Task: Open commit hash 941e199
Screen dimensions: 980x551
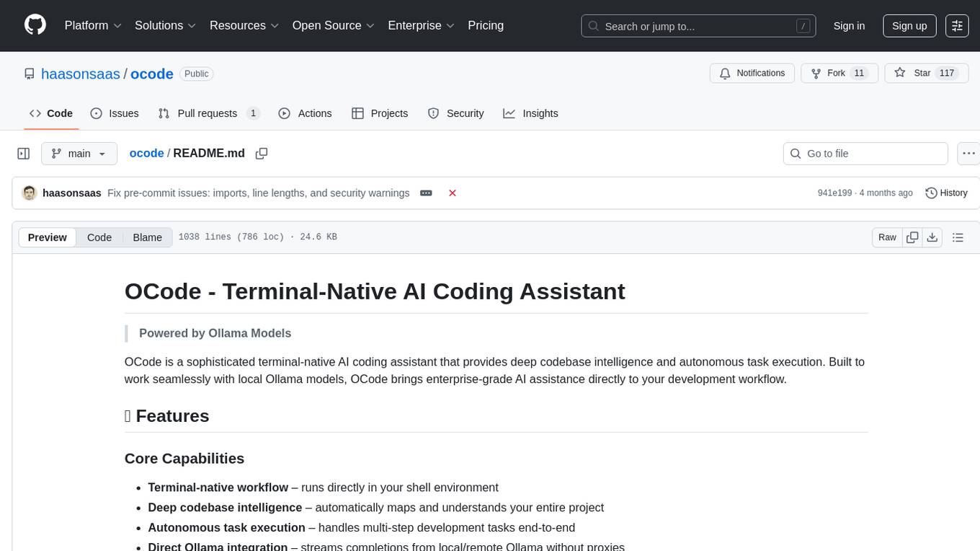Action: [x=834, y=193]
